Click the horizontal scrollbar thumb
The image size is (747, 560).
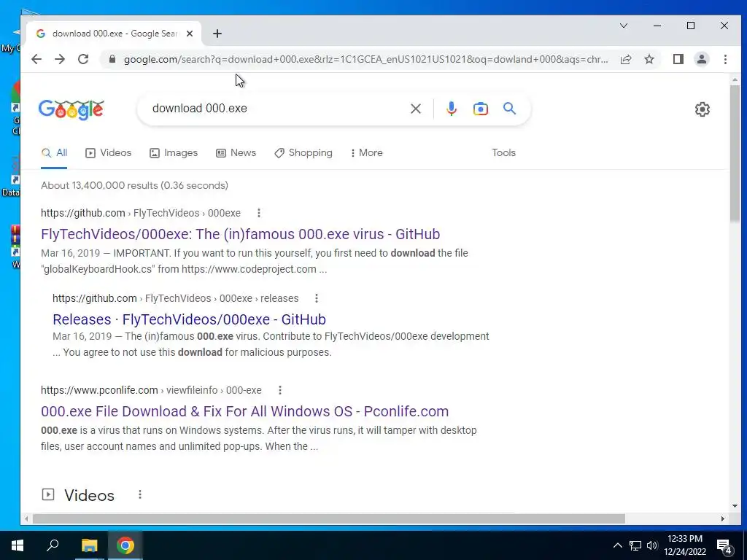click(x=329, y=518)
